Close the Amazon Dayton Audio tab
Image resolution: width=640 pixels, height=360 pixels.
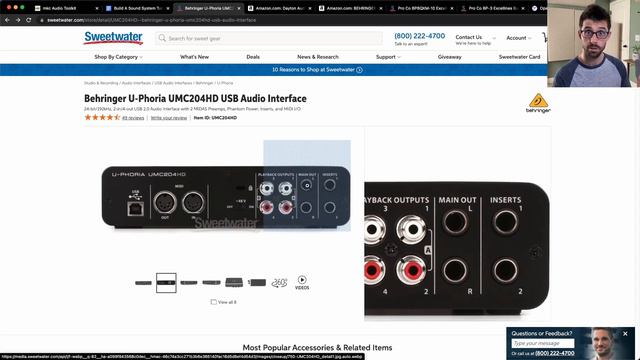coord(310,8)
